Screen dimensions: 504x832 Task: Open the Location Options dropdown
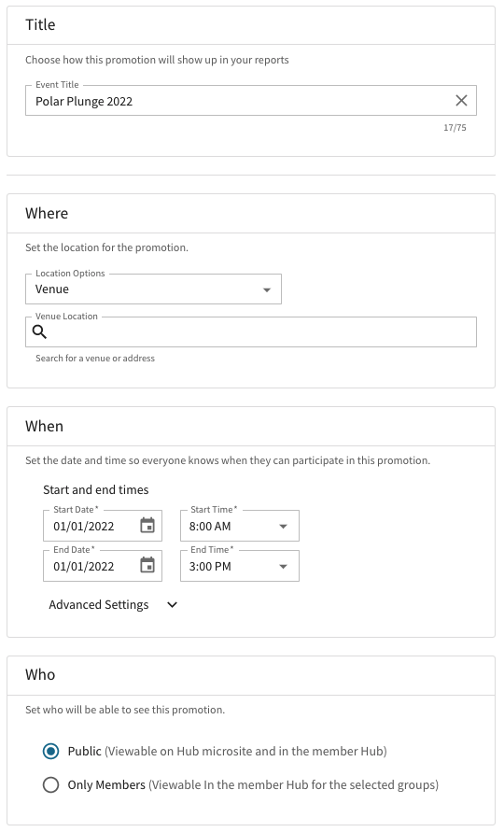153,289
